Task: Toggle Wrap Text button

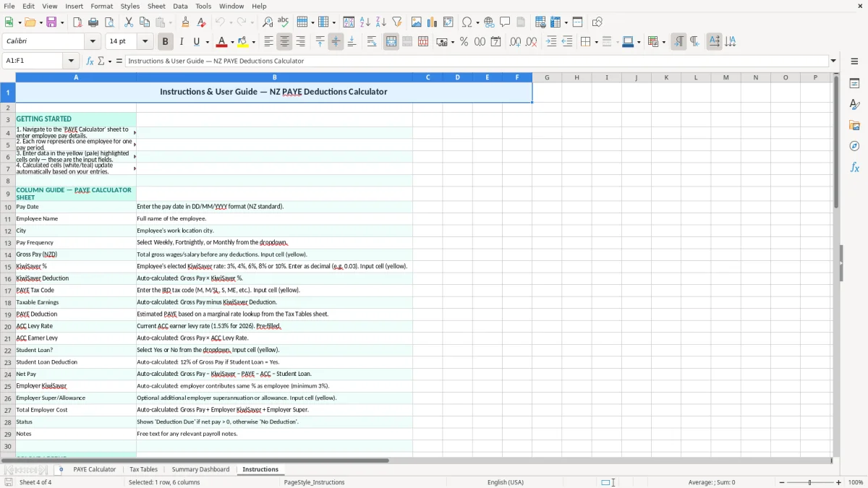Action: 372,42
